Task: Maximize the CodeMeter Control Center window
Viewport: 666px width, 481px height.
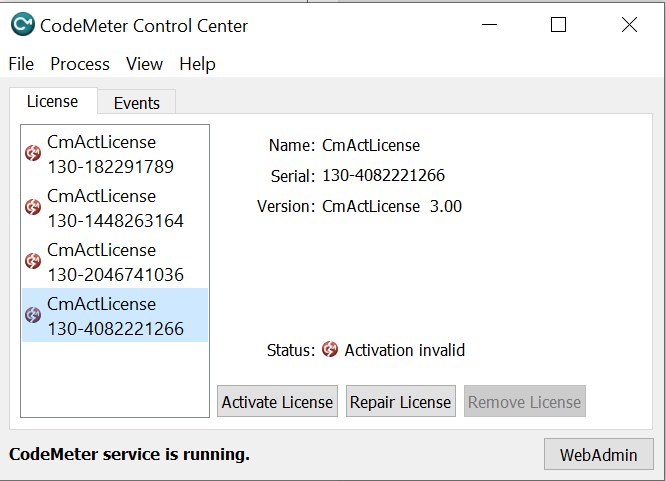Action: [x=558, y=25]
